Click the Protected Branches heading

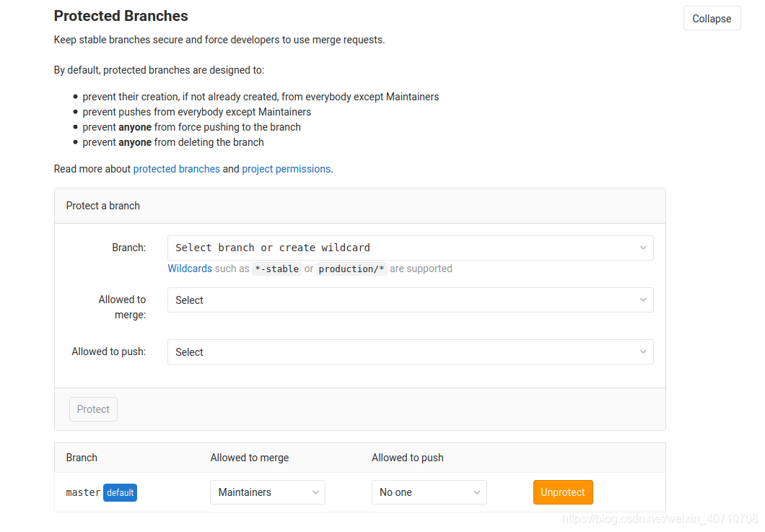point(121,16)
